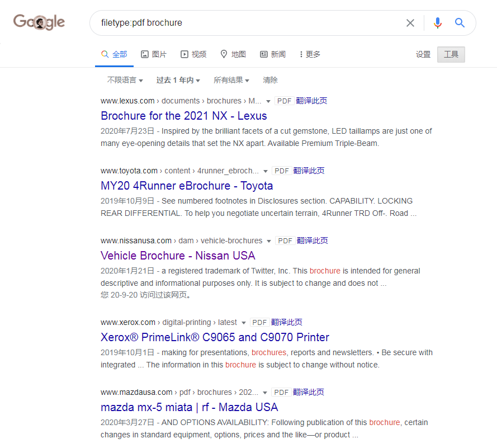This screenshot has height=448, width=497.
Task: Translate the Toyota result page (翻译此页)
Action: (x=309, y=171)
